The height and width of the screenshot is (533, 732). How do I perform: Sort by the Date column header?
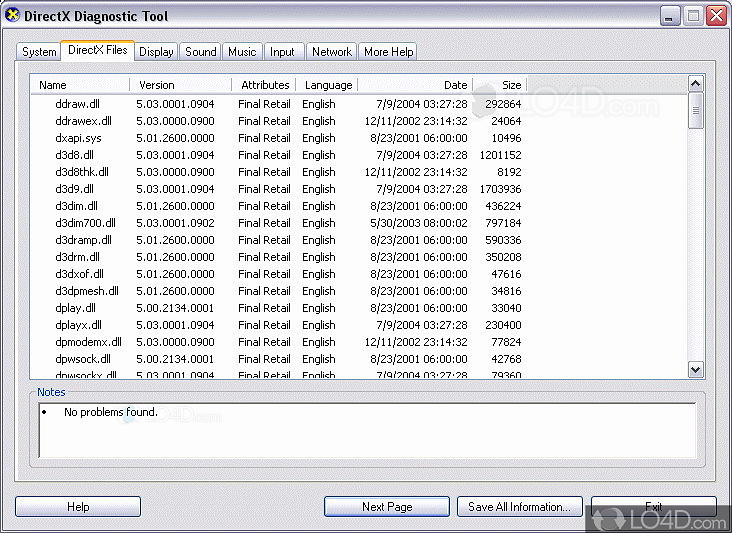415,85
